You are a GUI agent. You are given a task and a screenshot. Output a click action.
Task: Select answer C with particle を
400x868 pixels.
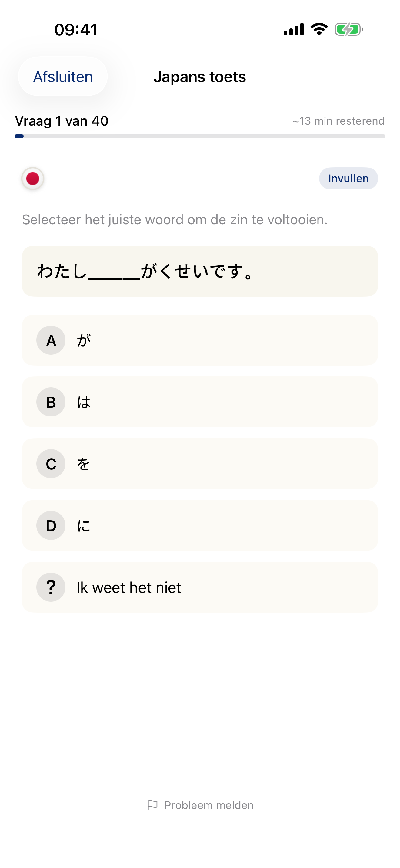click(200, 464)
